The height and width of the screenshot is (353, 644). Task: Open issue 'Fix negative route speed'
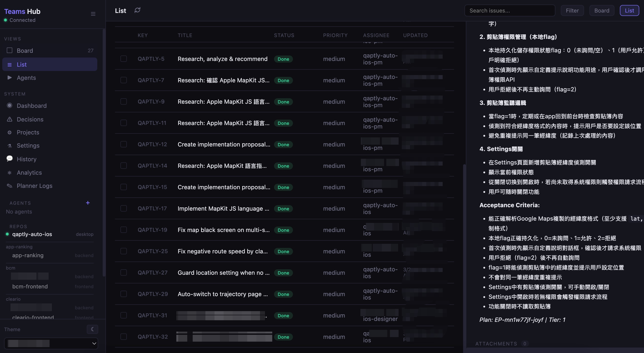click(223, 251)
